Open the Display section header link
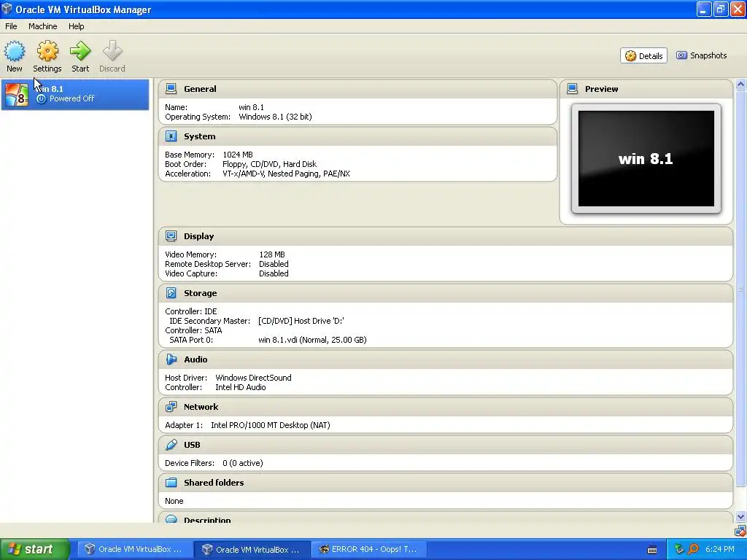747x560 pixels. [x=198, y=236]
